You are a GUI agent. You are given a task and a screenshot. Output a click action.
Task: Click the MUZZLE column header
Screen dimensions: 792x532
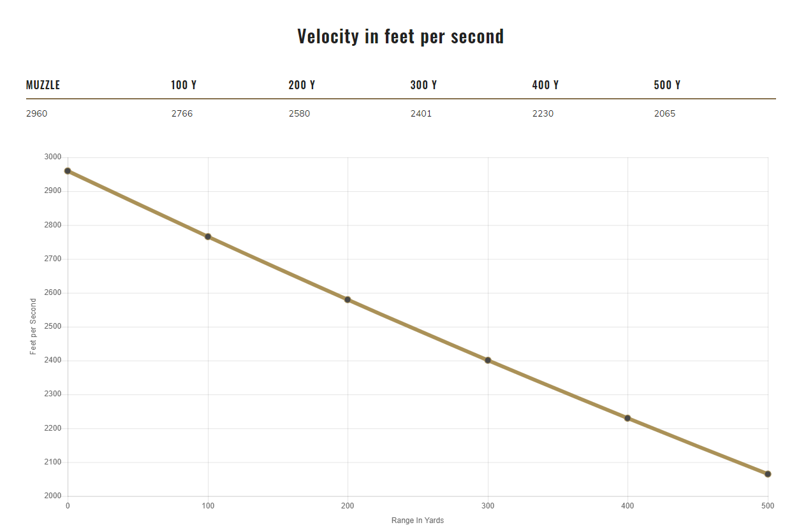pyautogui.click(x=43, y=85)
